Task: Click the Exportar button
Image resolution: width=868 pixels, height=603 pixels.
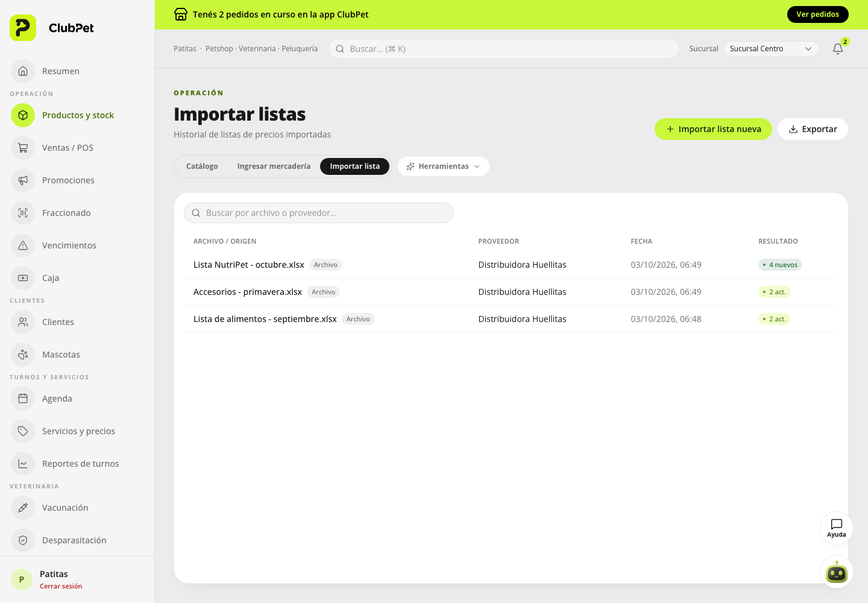Action: (813, 129)
